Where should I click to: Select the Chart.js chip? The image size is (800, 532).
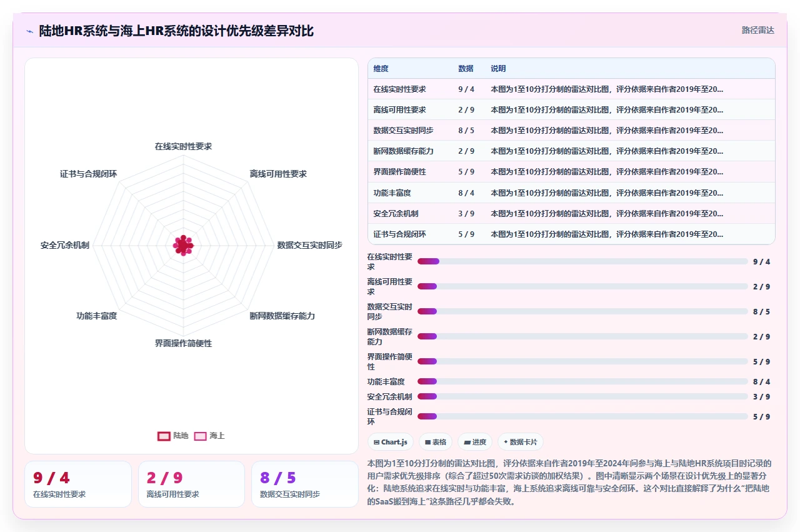(391, 442)
